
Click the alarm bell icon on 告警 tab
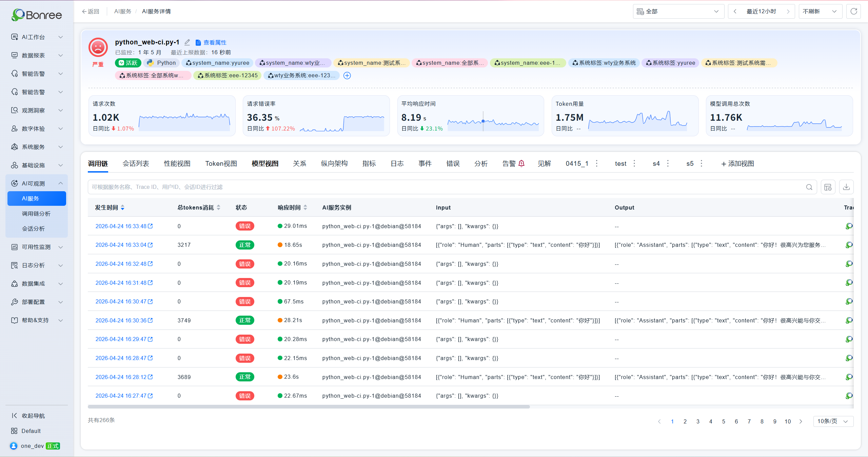(x=521, y=163)
